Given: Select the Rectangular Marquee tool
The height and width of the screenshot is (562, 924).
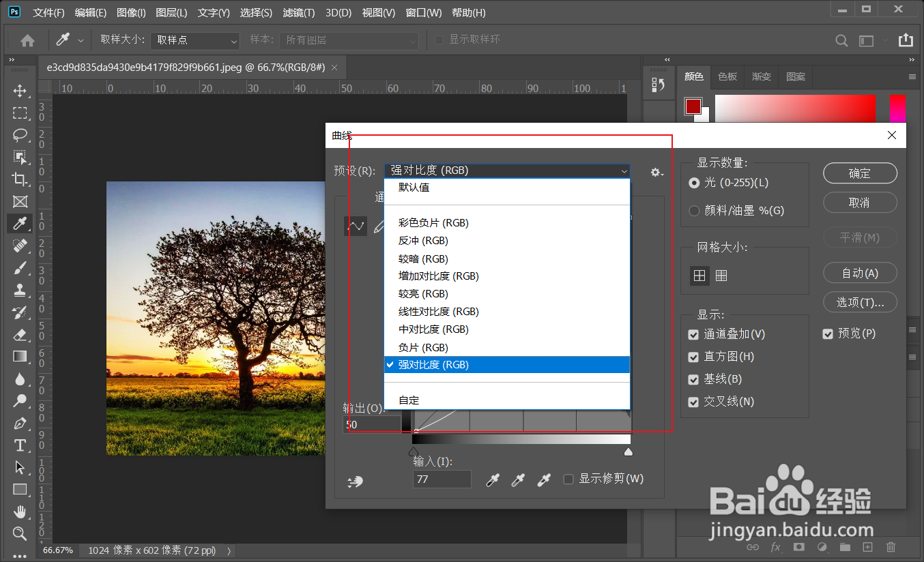Looking at the screenshot, I should tap(20, 113).
